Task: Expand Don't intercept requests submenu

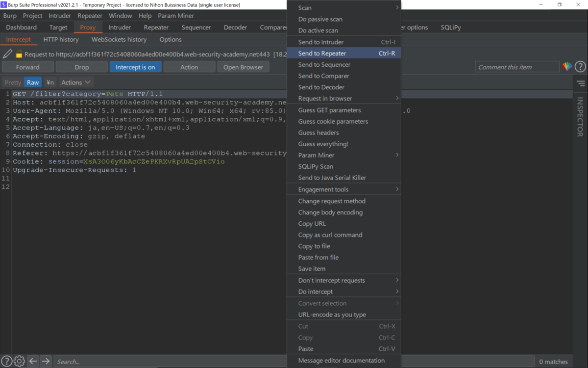Action: 344,280
